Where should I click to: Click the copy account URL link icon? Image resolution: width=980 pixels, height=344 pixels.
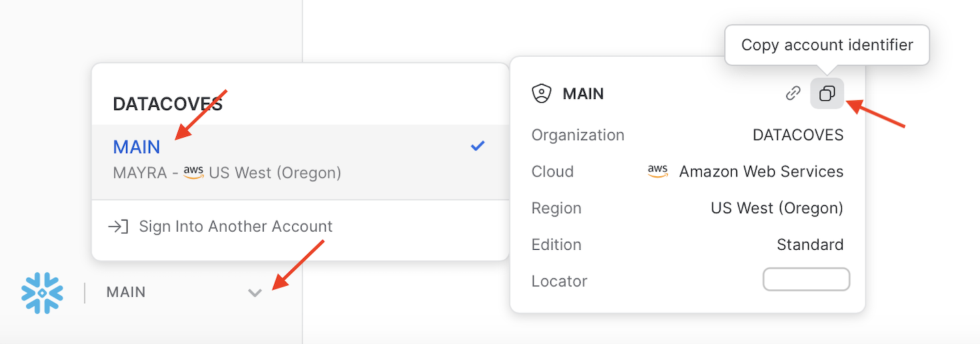pos(793,94)
